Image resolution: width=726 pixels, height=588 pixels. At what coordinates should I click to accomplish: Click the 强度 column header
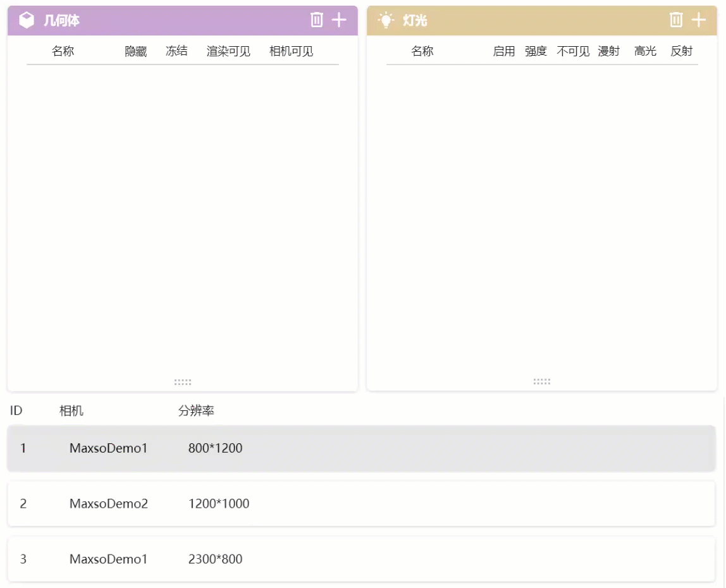pos(536,51)
